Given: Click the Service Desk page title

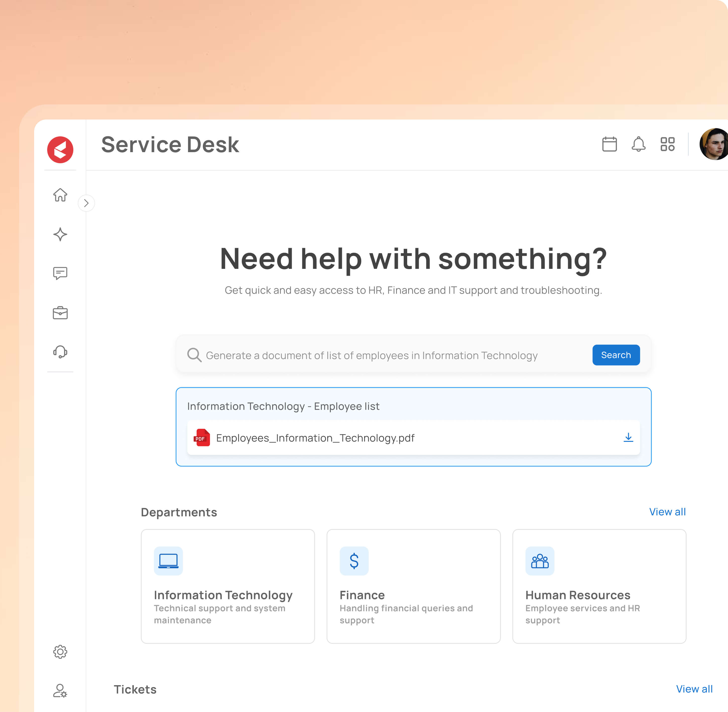Looking at the screenshot, I should (x=170, y=144).
